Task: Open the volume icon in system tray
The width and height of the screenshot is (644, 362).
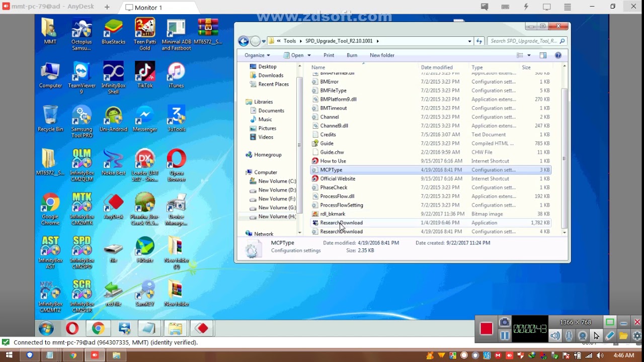Action: [600, 355]
